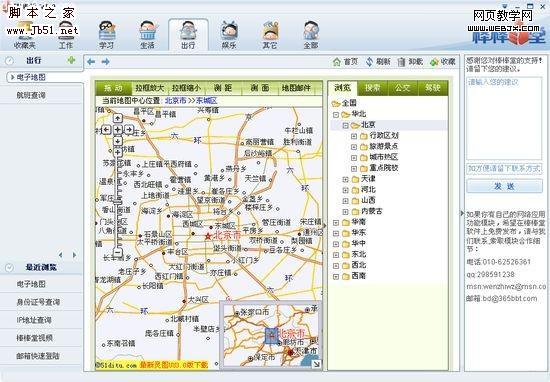Select the 地图邮件 tool
The width and height of the screenshot is (550, 382).
coord(296,88)
